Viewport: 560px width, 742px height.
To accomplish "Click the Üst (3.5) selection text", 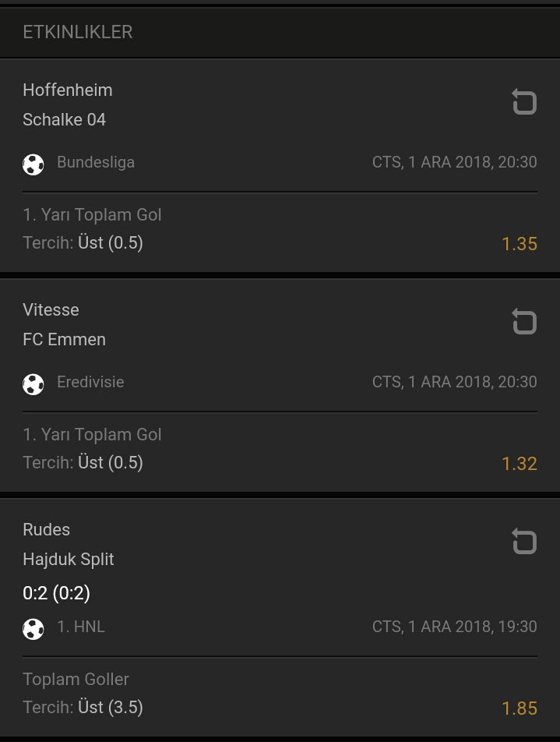I will 110,707.
